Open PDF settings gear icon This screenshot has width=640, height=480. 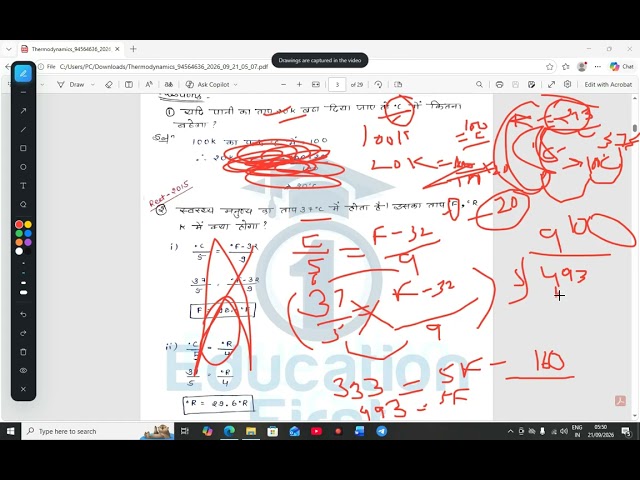tap(567, 84)
